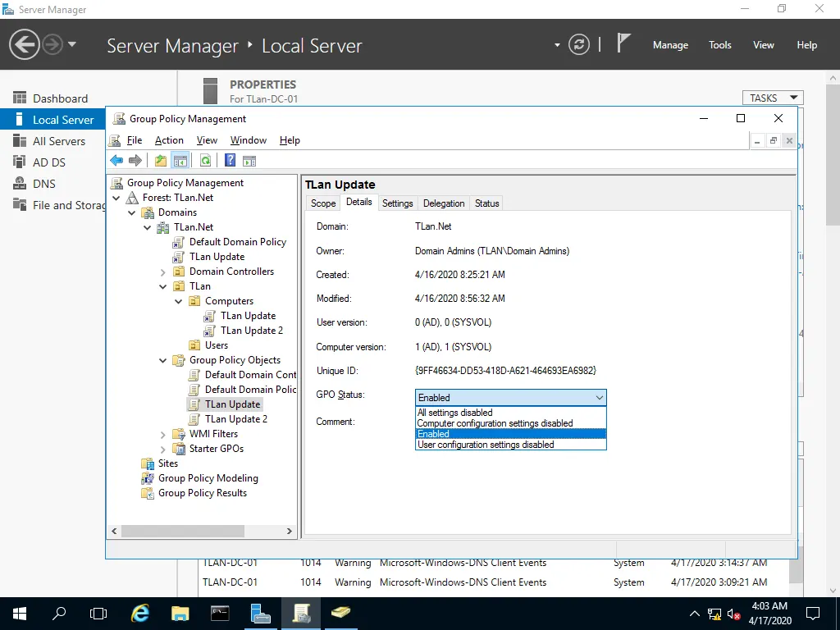
Task: Expand the Starter GPOs node
Action: tap(163, 449)
